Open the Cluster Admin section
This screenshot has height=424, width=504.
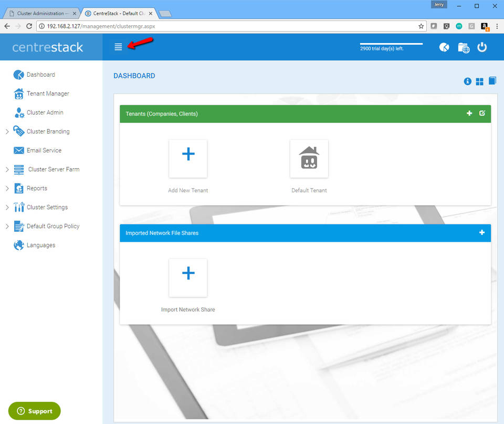(x=46, y=112)
